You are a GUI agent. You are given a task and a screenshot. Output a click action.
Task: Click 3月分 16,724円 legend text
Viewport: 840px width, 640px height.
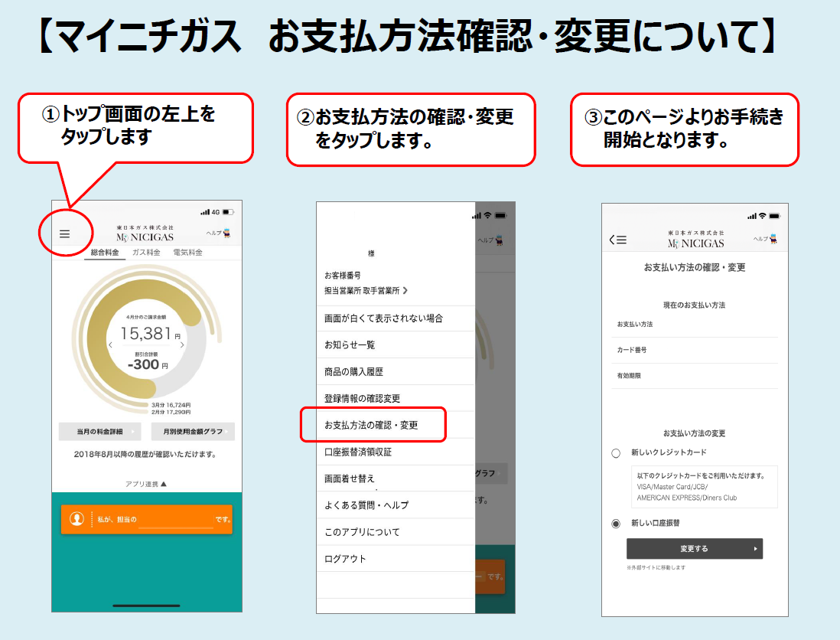coord(171,405)
